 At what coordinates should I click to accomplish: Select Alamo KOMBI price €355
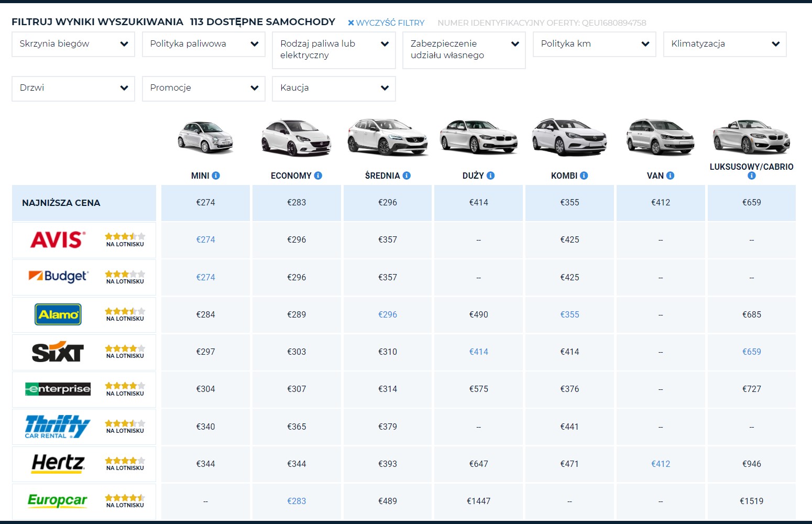(x=569, y=314)
